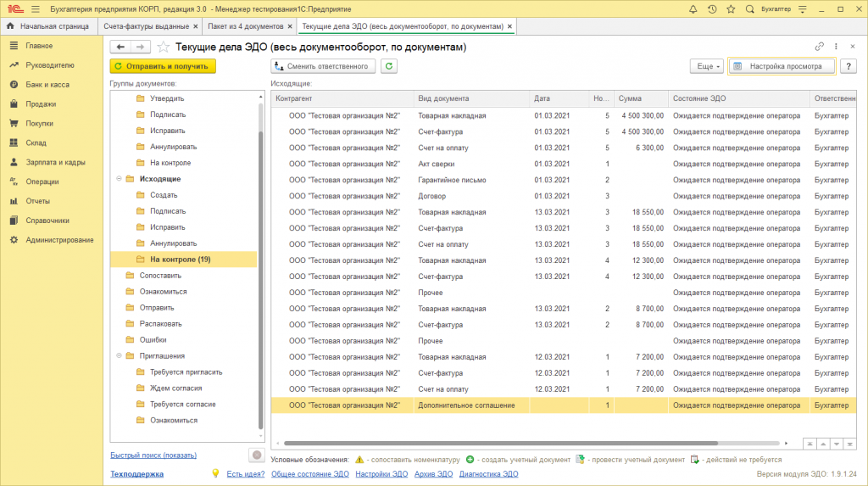Open the Банк и касса menu section
This screenshot has width=868, height=486.
[x=47, y=85]
